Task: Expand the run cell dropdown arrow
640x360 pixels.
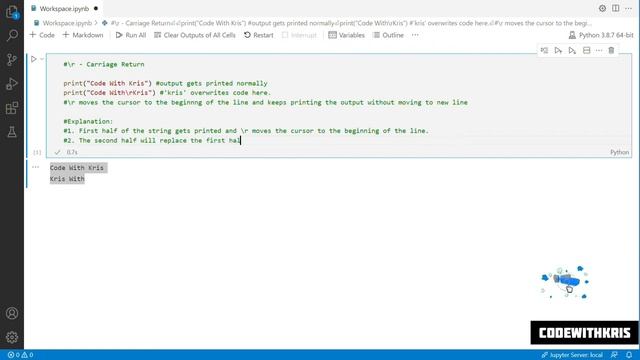Action: pyautogui.click(x=42, y=59)
